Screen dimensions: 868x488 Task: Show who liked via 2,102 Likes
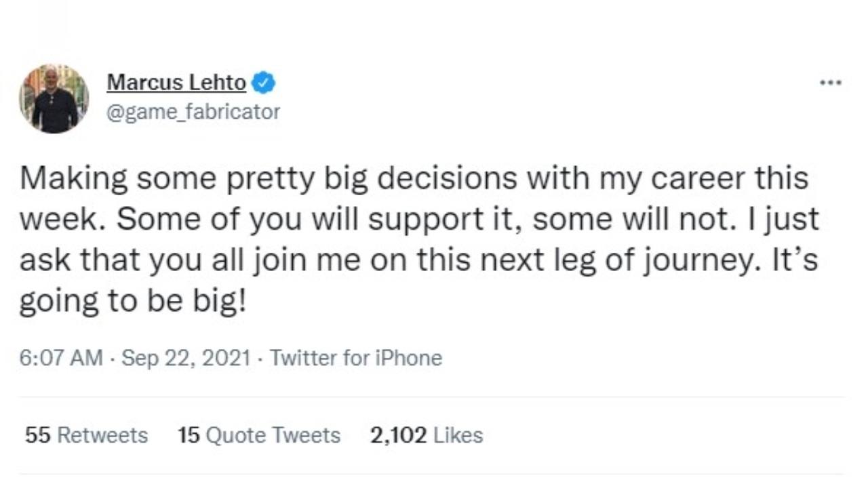(427, 435)
